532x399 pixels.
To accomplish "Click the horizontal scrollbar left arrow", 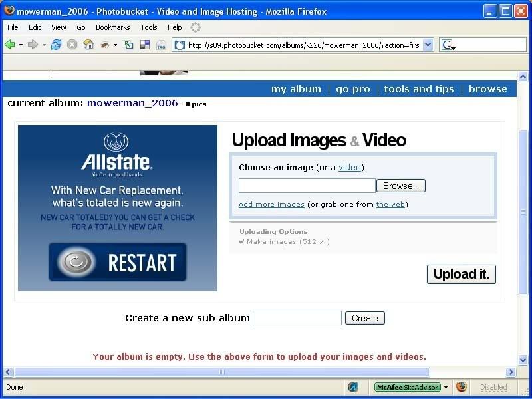I will pyautogui.click(x=8, y=372).
